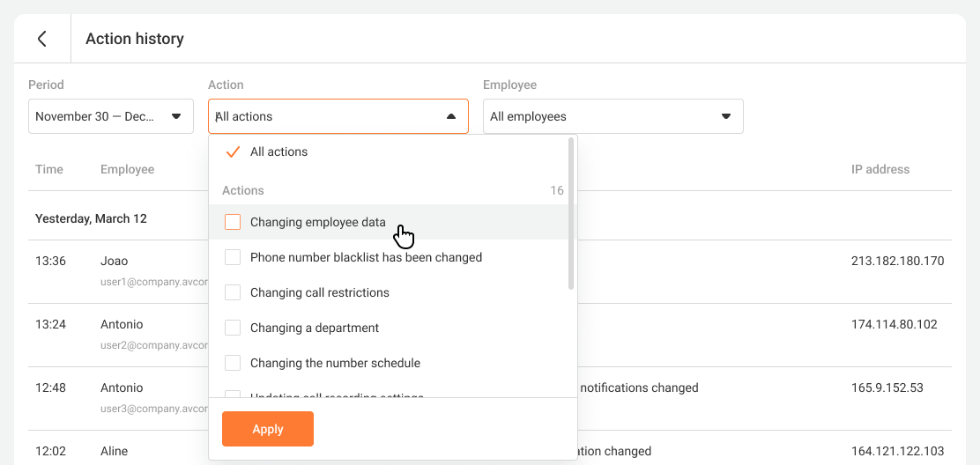The width and height of the screenshot is (980, 465).
Task: Click the orange Apply button
Action: click(x=268, y=429)
